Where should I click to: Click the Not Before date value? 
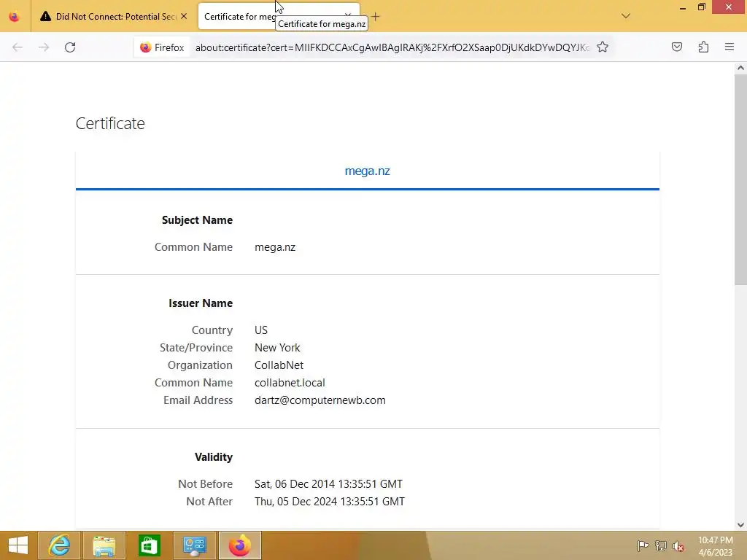click(328, 484)
